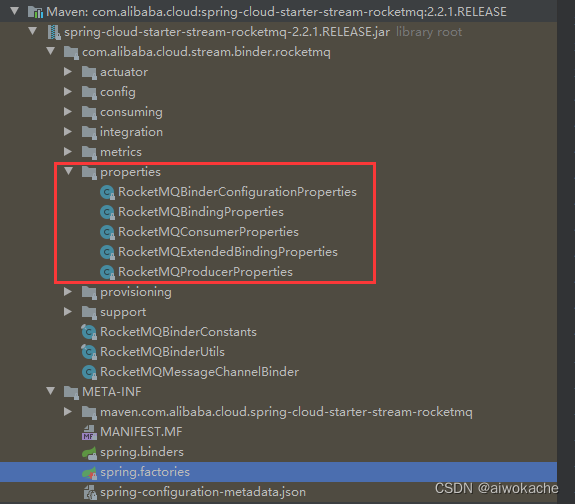Click class icon of RocketMQMessageChannelBinder

click(x=89, y=372)
